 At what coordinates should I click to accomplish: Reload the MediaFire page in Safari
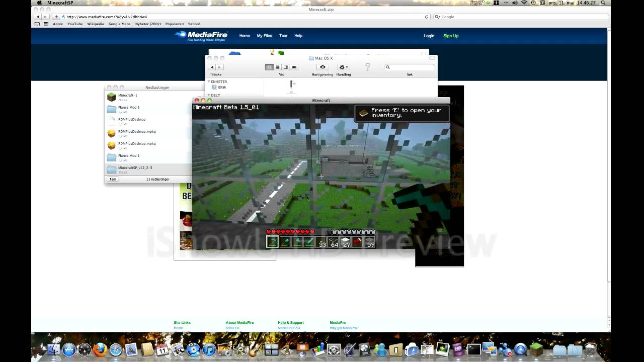[x=427, y=17]
